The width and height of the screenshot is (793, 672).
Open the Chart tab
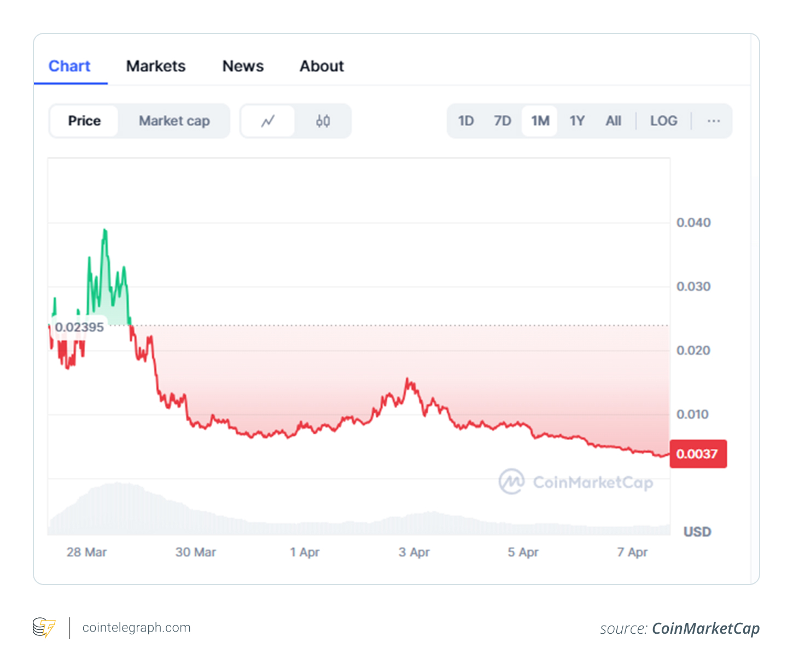(x=69, y=66)
